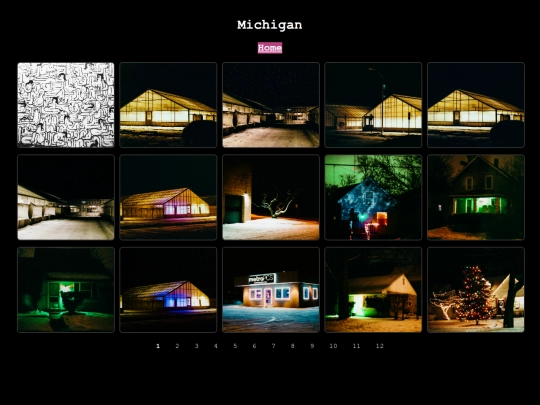The image size is (540, 405).
Task: Jump to gallery page 4
Action: click(x=216, y=346)
